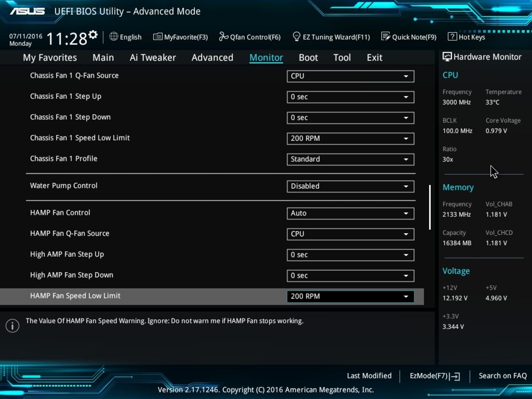Image resolution: width=532 pixels, height=399 pixels.
Task: Select the High AMP Fan Step Up label
Action: [67, 254]
